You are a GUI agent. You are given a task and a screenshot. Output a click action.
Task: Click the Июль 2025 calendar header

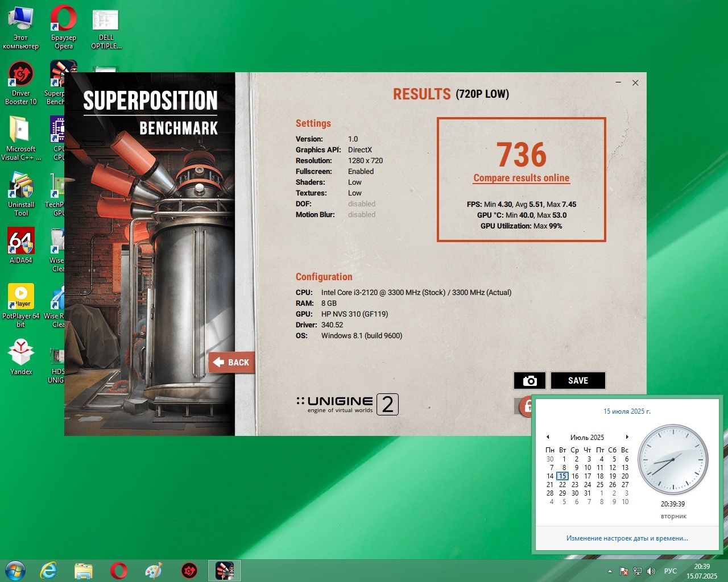(x=587, y=437)
